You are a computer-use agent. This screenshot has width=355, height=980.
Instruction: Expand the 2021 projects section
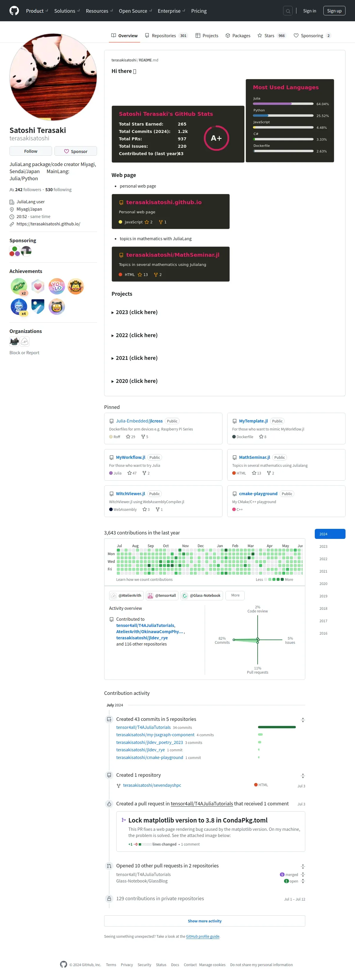135,358
